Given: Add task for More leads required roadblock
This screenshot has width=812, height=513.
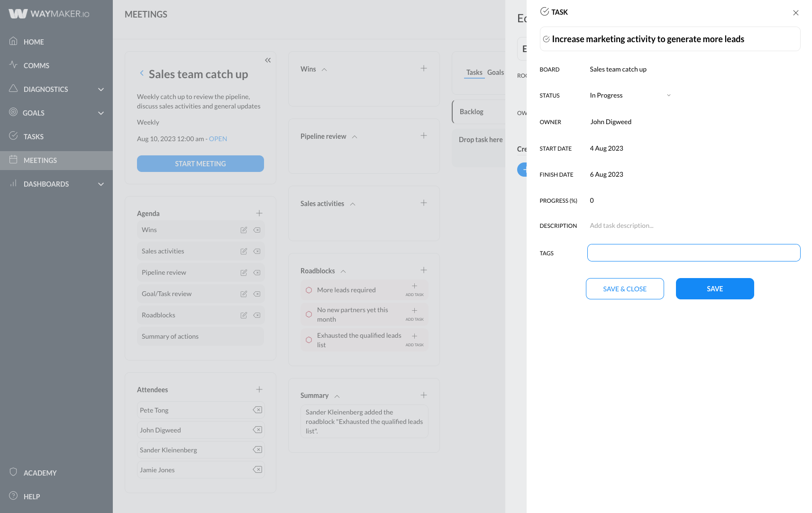Looking at the screenshot, I should pyautogui.click(x=414, y=289).
